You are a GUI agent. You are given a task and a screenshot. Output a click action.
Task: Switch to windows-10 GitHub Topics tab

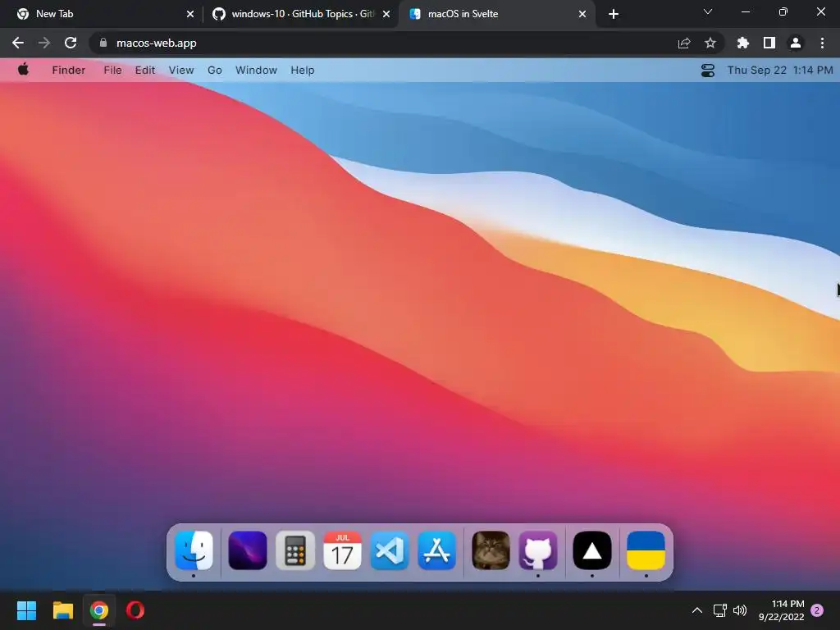pos(300,14)
